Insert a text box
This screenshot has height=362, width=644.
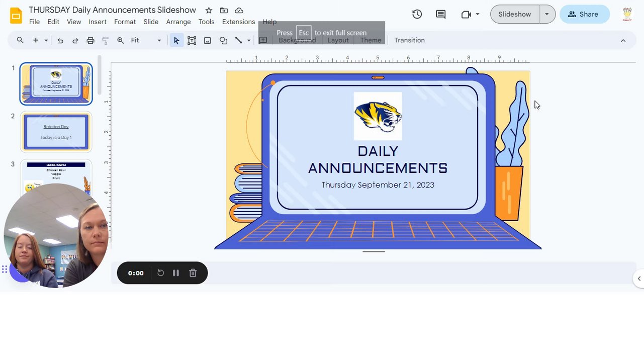tap(192, 40)
